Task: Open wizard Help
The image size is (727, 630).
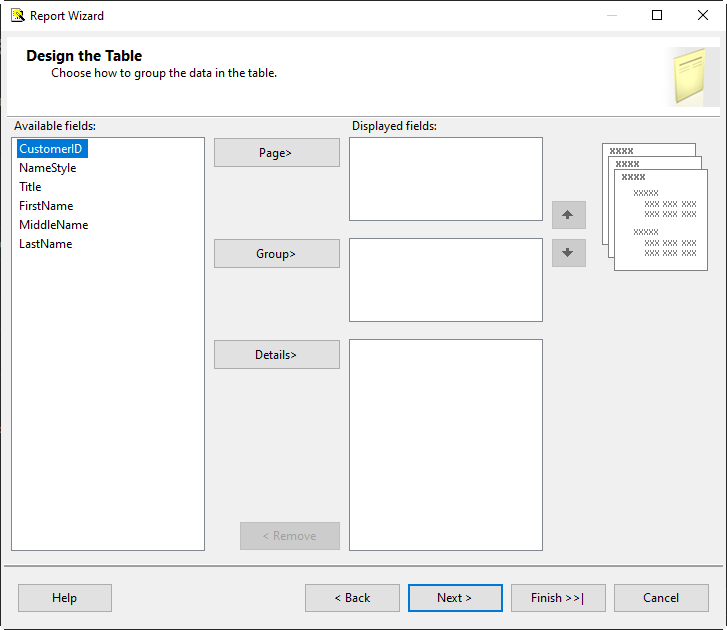Action: coord(64,598)
